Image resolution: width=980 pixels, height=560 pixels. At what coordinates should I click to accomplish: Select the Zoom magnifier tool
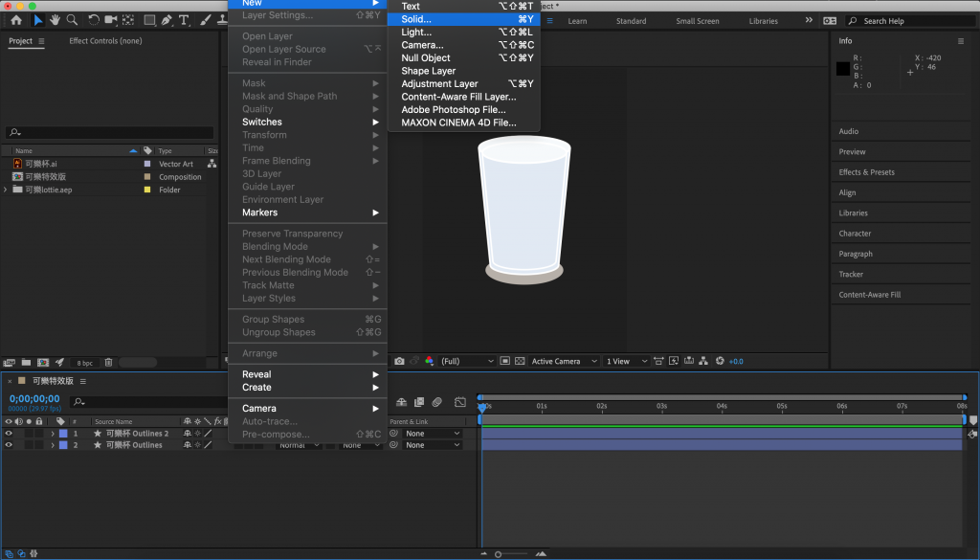click(72, 19)
